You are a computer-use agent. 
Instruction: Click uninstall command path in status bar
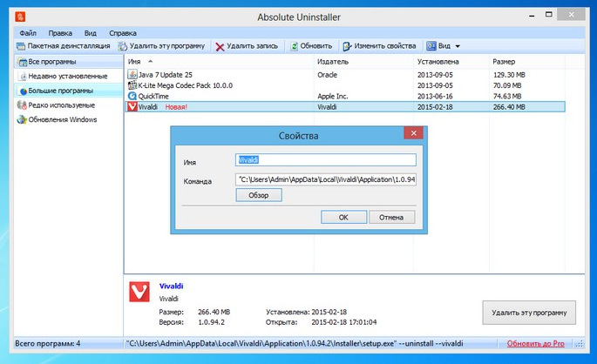[x=295, y=343]
